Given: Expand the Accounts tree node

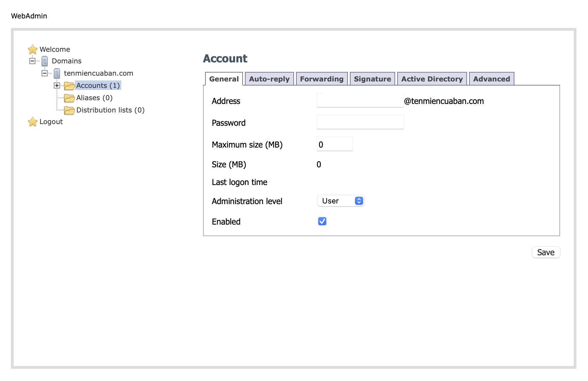Looking at the screenshot, I should pyautogui.click(x=57, y=86).
